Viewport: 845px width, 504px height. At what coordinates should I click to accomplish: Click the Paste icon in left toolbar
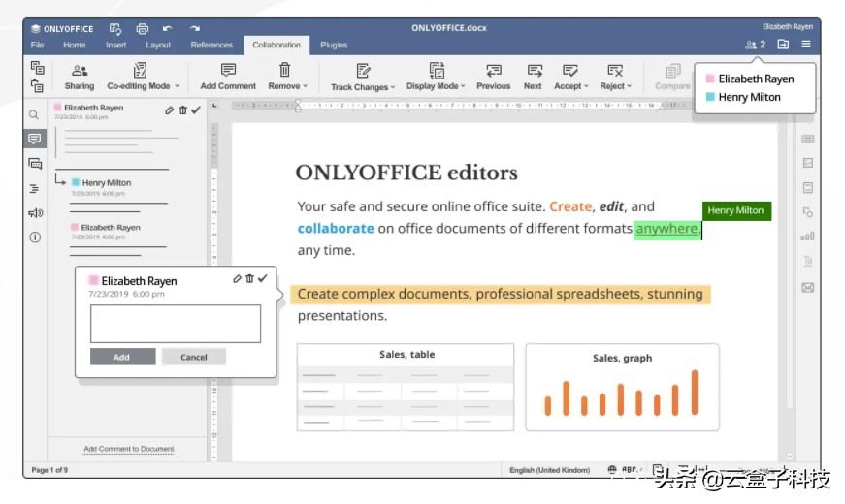[x=37, y=85]
